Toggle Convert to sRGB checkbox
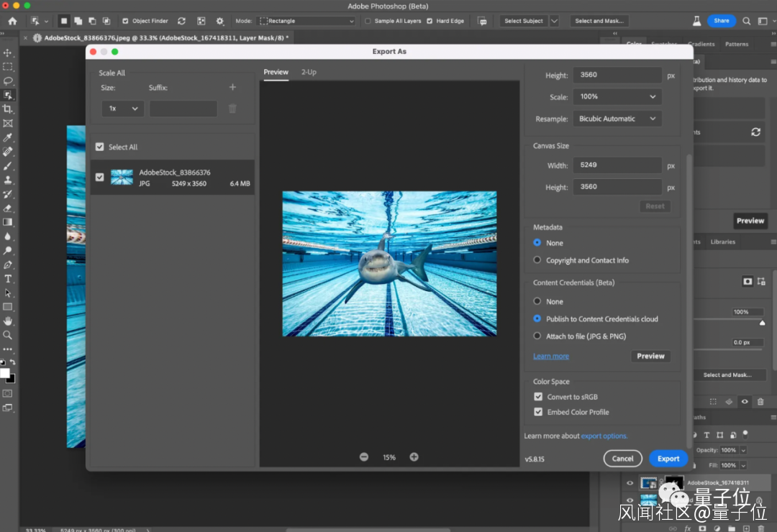The width and height of the screenshot is (777, 532). [x=538, y=397]
